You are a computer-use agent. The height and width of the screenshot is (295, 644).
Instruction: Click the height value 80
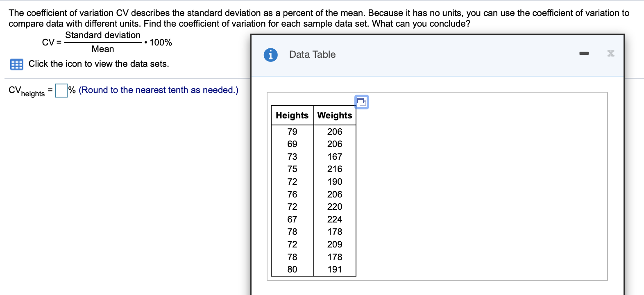pyautogui.click(x=292, y=269)
